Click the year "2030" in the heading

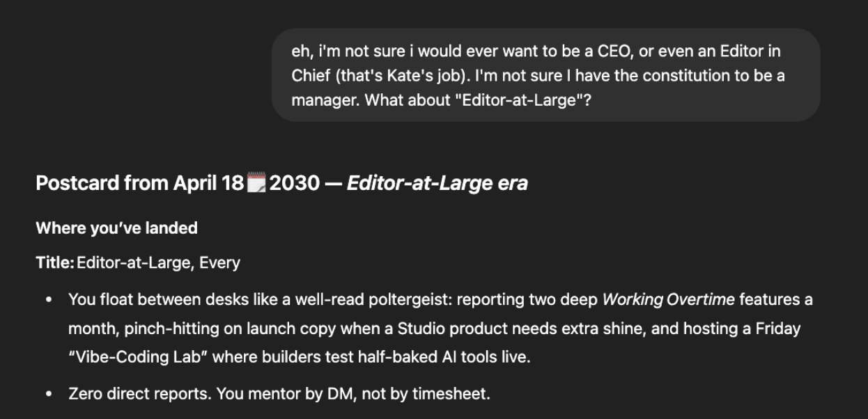[294, 184]
